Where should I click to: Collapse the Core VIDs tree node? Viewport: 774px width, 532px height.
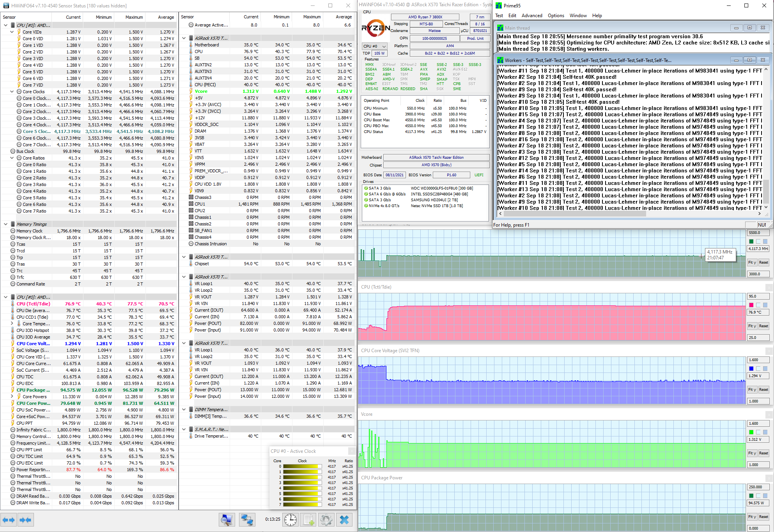12,32
